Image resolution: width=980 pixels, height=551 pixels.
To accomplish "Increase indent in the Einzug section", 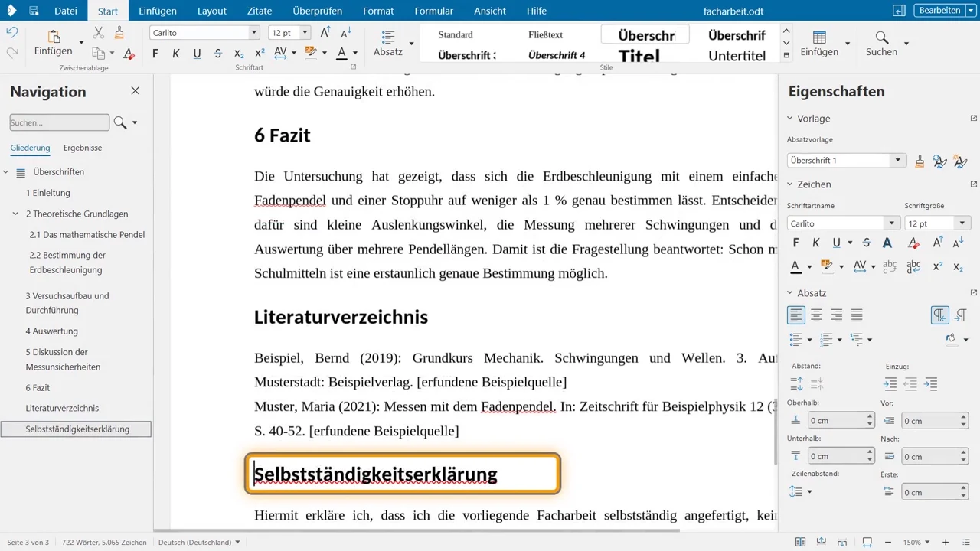I will point(890,384).
